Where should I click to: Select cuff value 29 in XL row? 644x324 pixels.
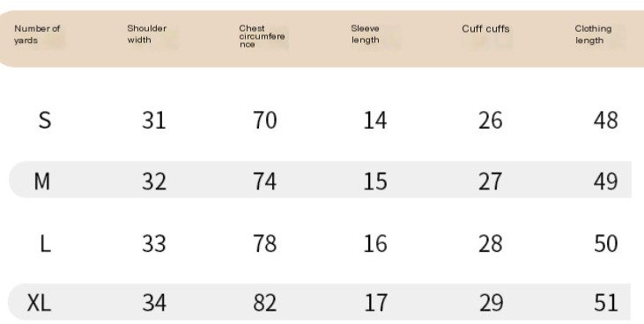(x=491, y=303)
